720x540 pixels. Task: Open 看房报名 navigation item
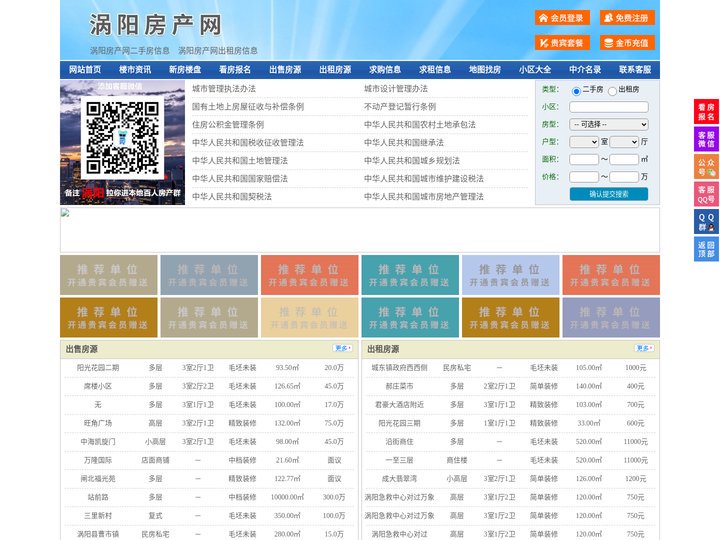click(x=235, y=70)
